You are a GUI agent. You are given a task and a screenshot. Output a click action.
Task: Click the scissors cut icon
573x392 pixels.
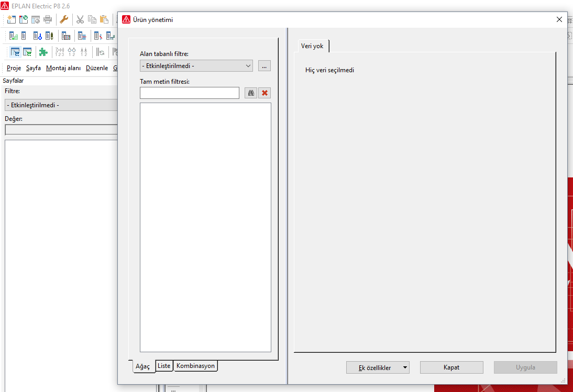[80, 19]
